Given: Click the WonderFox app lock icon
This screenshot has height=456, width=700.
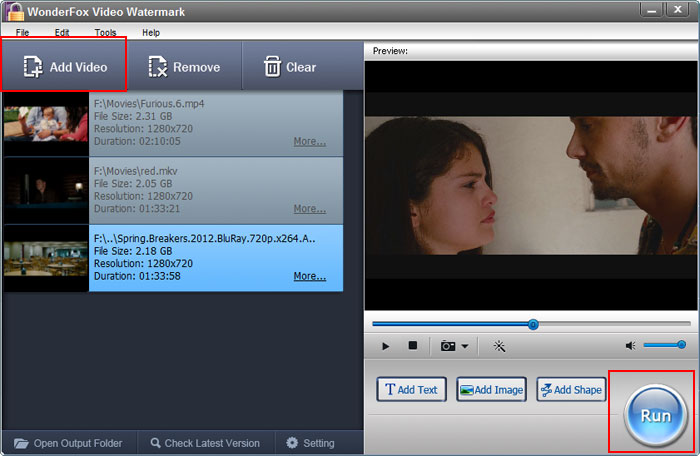Looking at the screenshot, I should click(15, 11).
